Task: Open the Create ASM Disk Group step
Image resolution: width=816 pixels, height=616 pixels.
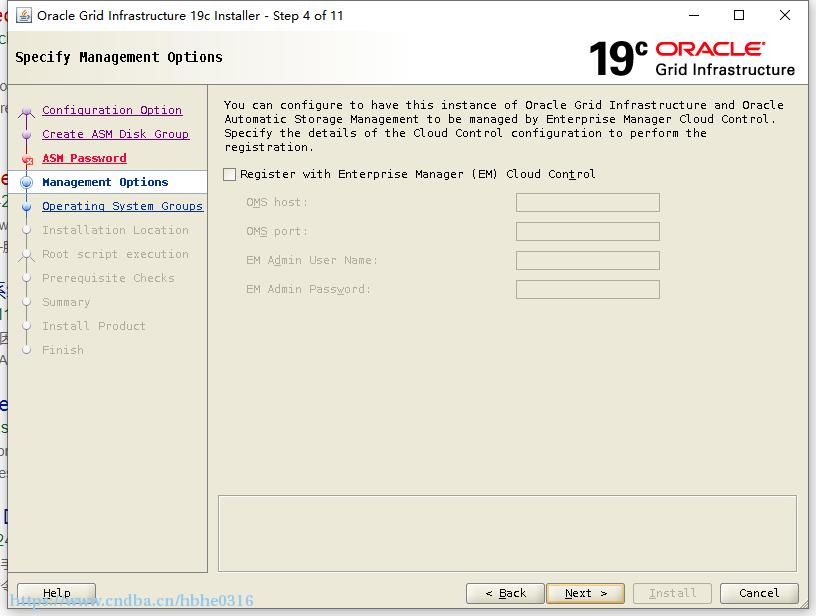Action: tap(116, 134)
